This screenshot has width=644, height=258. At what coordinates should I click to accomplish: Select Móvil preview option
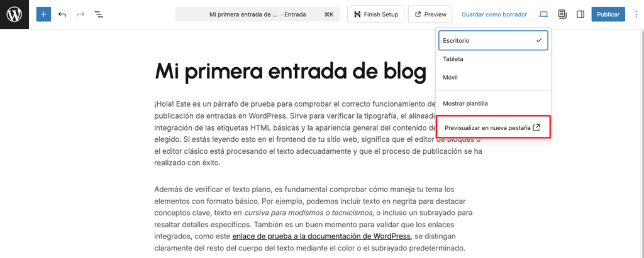click(493, 77)
